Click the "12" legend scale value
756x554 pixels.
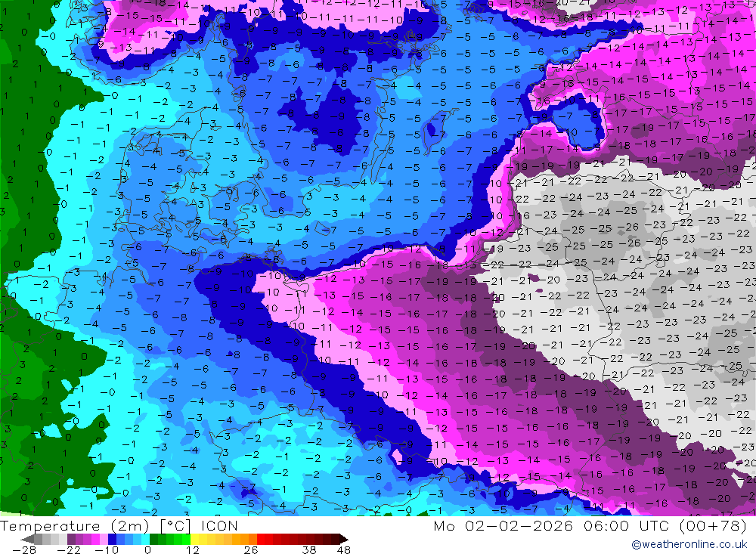click(x=193, y=550)
